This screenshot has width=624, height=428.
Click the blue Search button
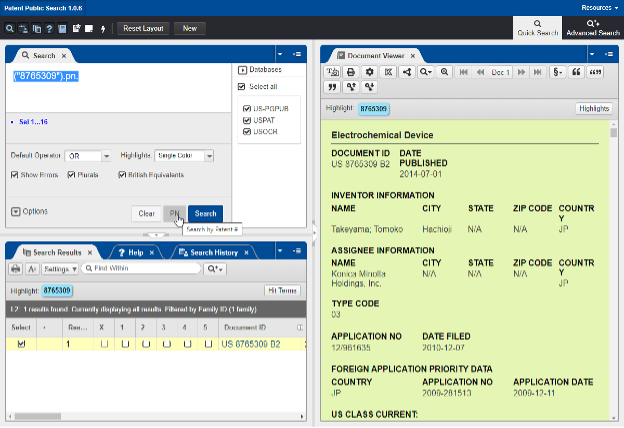pos(205,213)
